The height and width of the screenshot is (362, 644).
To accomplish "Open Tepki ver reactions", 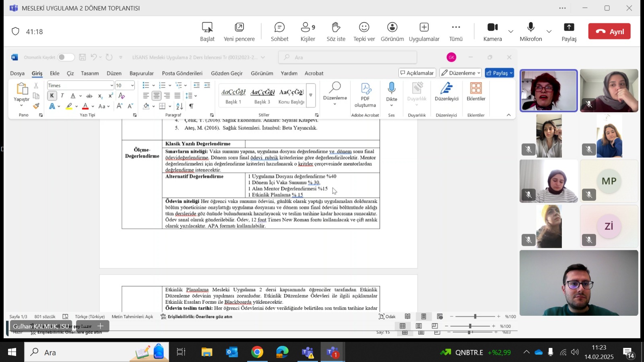I will coord(364,31).
